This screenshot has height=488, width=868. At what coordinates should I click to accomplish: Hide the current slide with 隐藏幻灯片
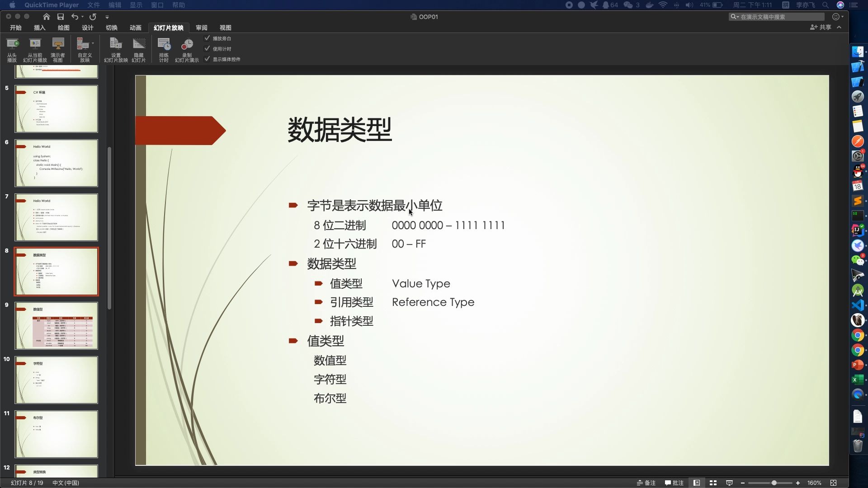point(139,49)
